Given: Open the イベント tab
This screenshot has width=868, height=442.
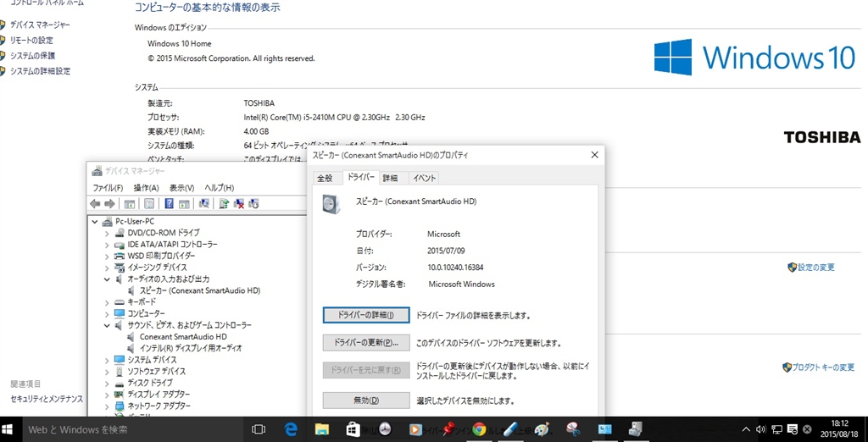Looking at the screenshot, I should pos(425,178).
